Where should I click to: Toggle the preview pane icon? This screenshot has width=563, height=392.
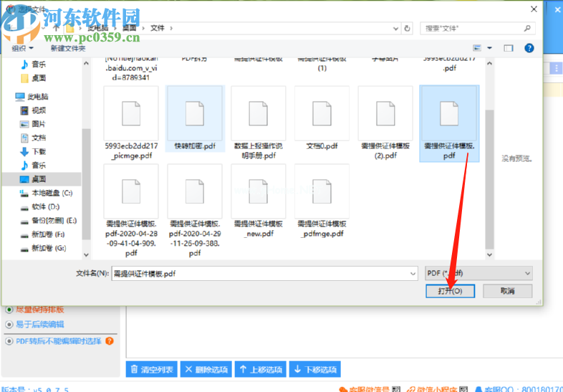pos(509,48)
